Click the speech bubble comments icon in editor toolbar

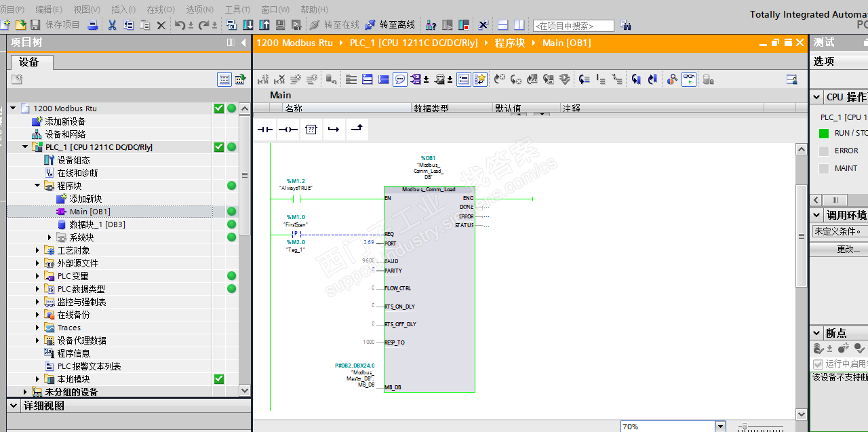point(400,79)
